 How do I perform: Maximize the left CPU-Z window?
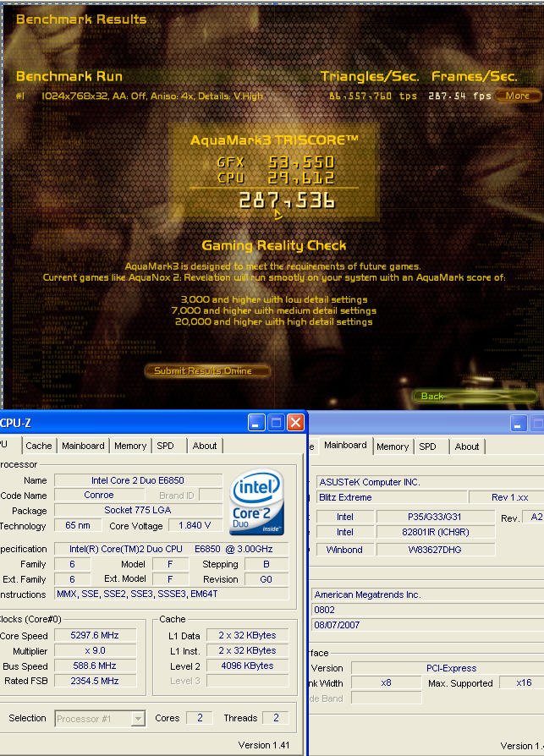click(x=276, y=423)
